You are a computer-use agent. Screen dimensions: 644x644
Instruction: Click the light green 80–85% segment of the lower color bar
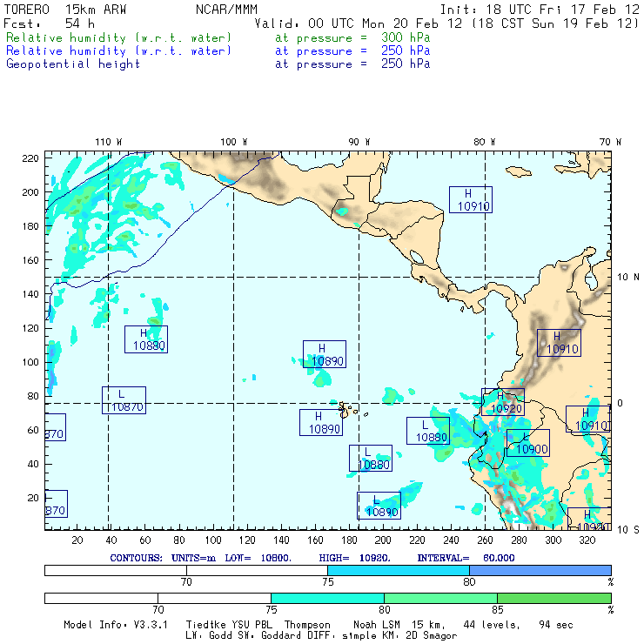pos(440,598)
